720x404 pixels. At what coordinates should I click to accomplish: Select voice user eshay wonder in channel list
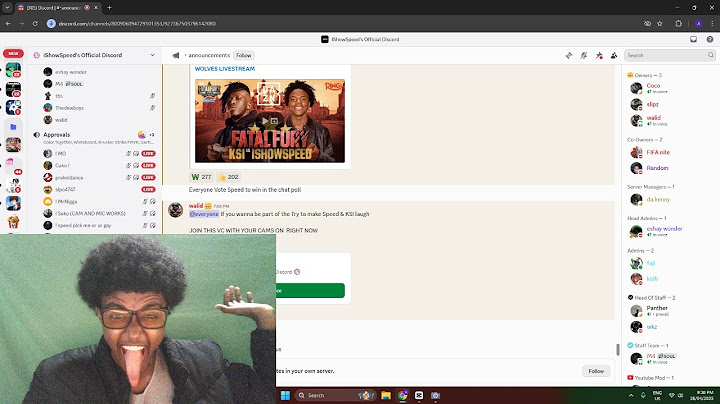coord(71,72)
